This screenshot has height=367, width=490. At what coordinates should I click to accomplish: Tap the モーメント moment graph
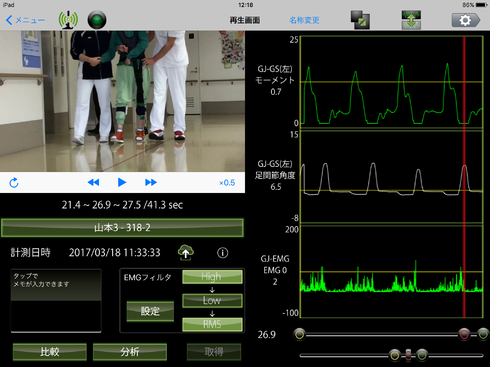[x=391, y=82]
